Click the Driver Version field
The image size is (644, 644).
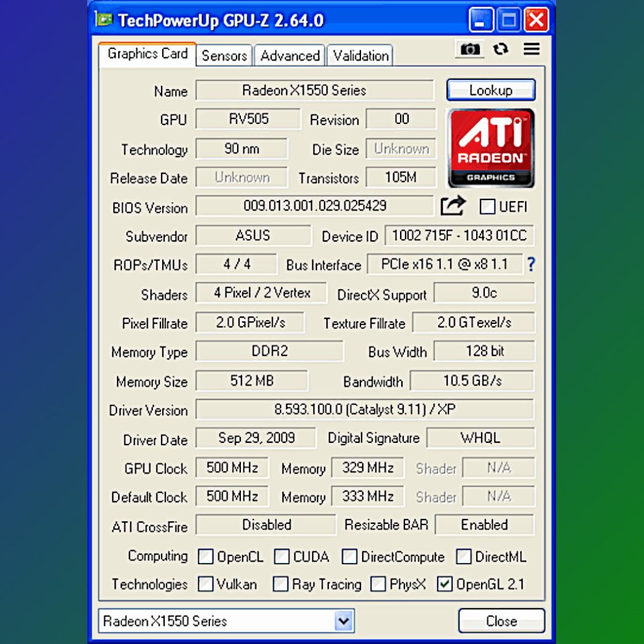365,409
